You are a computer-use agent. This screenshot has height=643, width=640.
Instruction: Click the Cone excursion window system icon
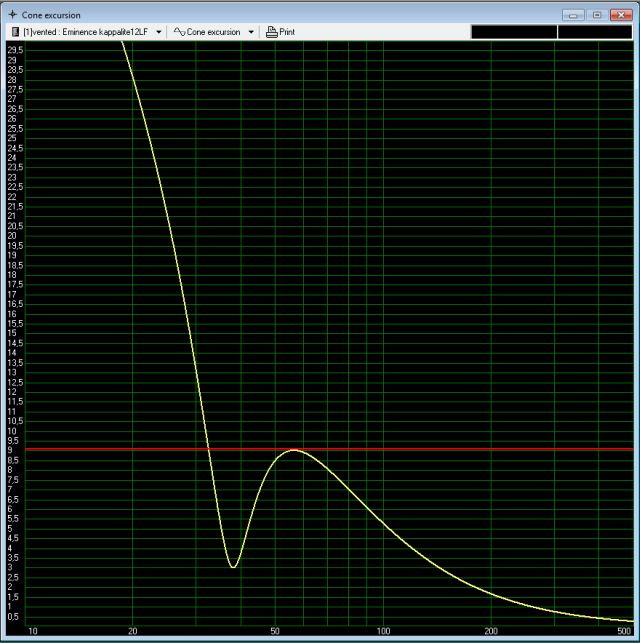click(x=12, y=15)
